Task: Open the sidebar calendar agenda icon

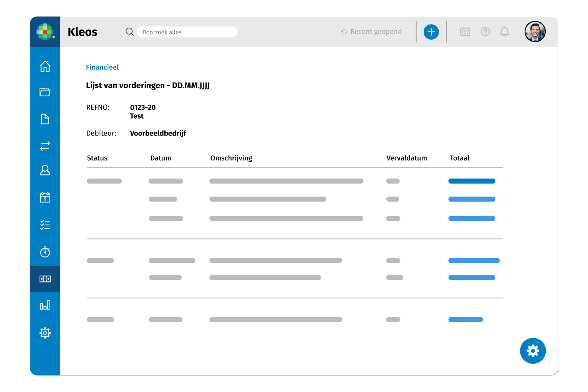Action: pyautogui.click(x=45, y=197)
